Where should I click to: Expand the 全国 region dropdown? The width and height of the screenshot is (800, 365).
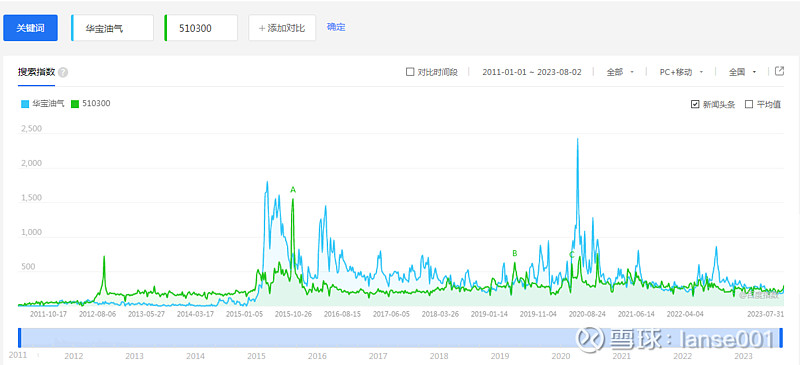(x=742, y=72)
